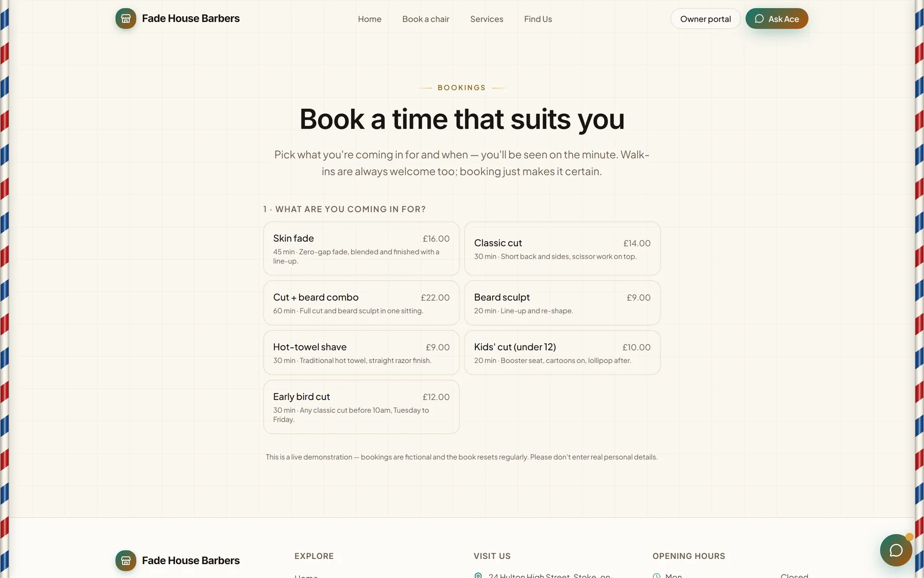The height and width of the screenshot is (578, 924).
Task: Click the BOOKINGS section label
Action: [461, 88]
